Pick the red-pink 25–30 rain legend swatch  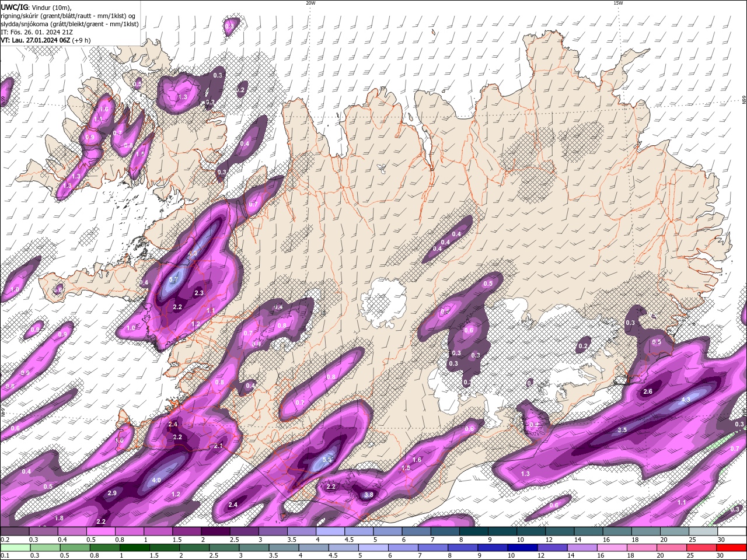point(701,548)
